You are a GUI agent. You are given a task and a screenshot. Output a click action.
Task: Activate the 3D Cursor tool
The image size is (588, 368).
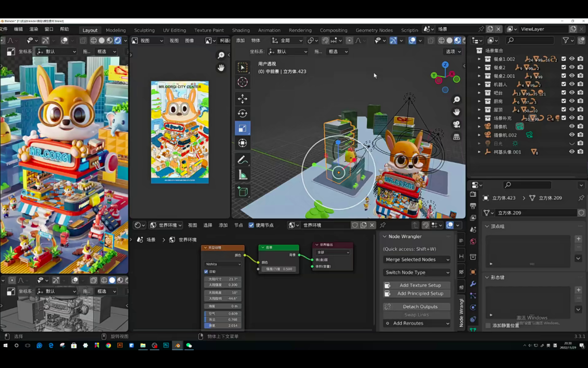242,82
